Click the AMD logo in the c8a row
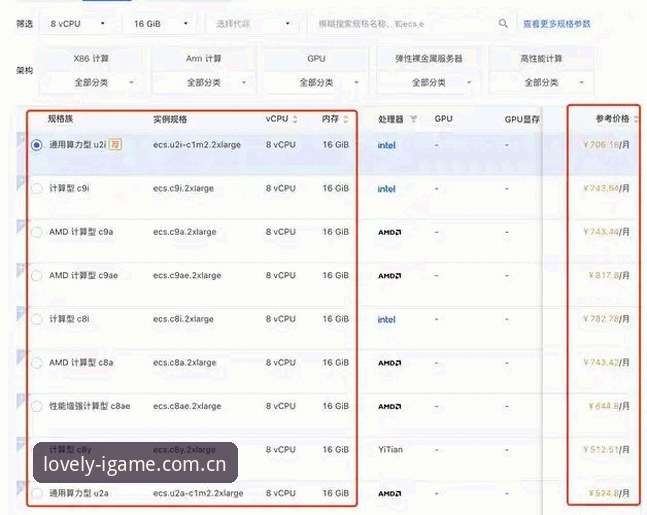Viewport: 647px width, 515px height. point(390,363)
